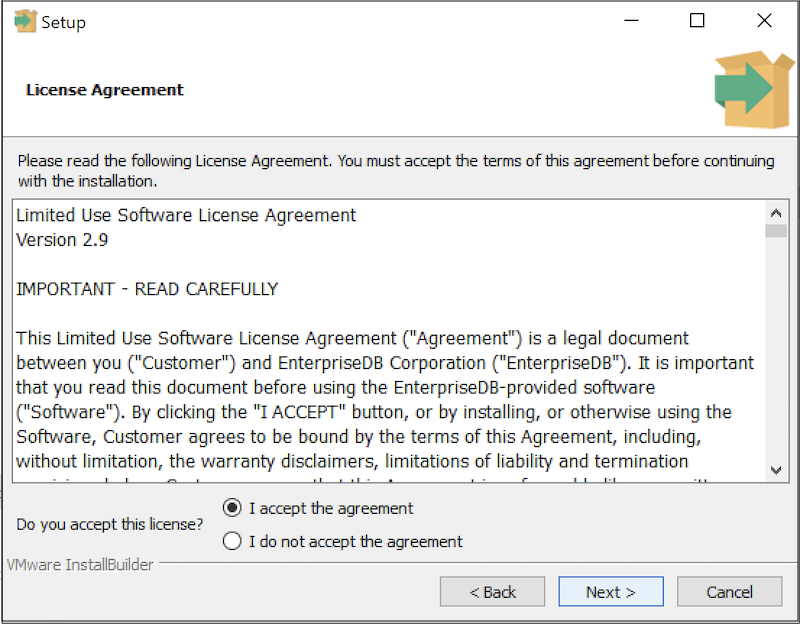Viewport: 800px width, 624px height.
Task: Click the line starting 'that you read this document'
Action: (x=335, y=388)
